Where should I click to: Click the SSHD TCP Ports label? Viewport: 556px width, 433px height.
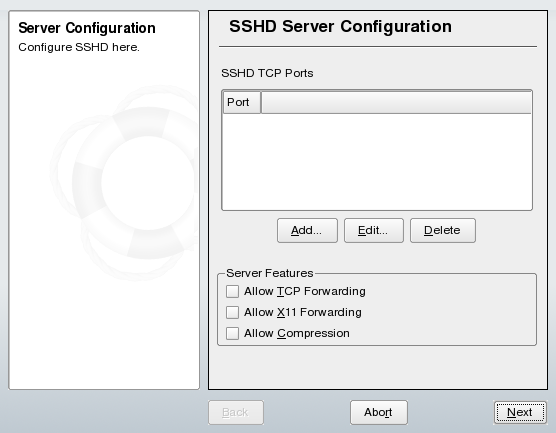(267, 73)
